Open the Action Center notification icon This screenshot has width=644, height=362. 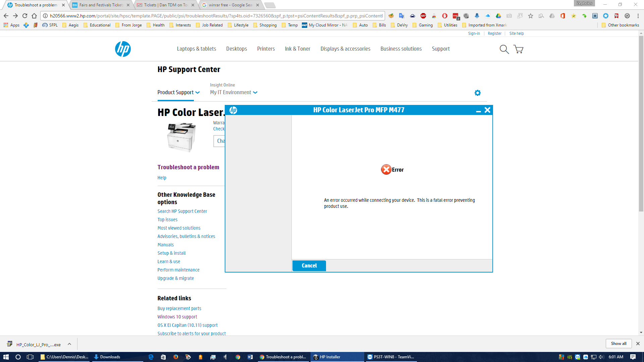point(633,357)
